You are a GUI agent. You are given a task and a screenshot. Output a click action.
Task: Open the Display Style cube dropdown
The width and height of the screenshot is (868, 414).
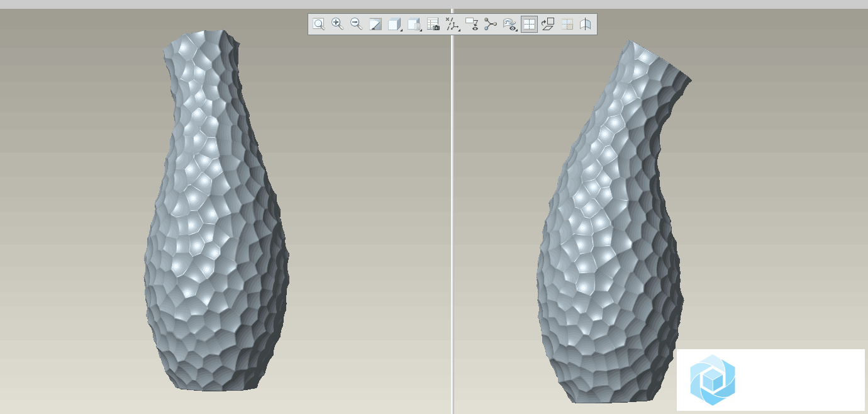point(395,25)
